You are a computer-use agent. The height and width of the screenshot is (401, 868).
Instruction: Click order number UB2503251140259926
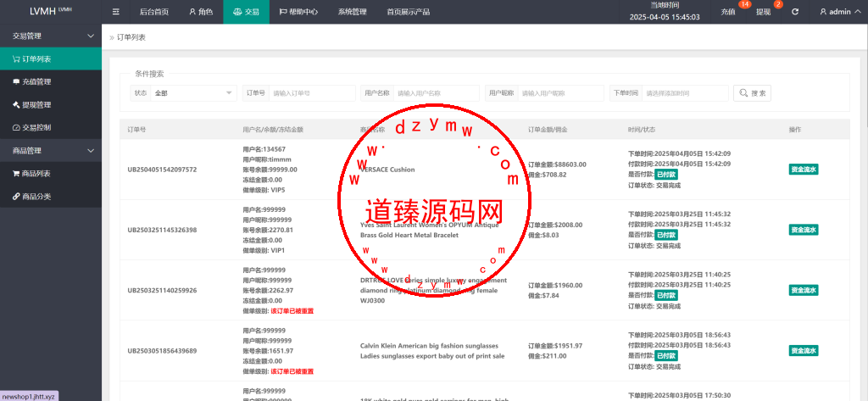(162, 290)
